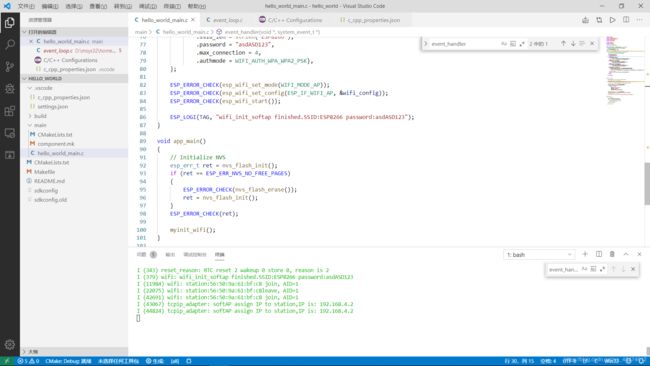Image resolution: width=650 pixels, height=366 pixels.
Task: Open the Selection menu
Action: (74, 6)
